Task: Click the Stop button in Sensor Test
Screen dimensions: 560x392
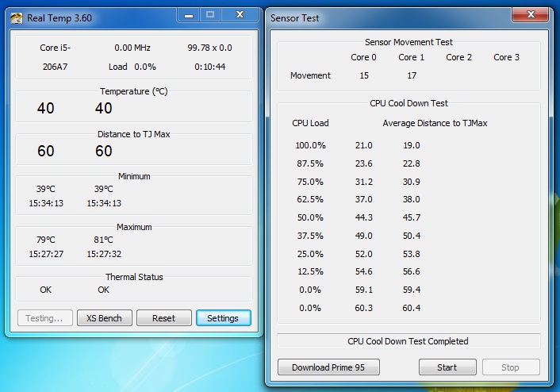Action: [511, 367]
